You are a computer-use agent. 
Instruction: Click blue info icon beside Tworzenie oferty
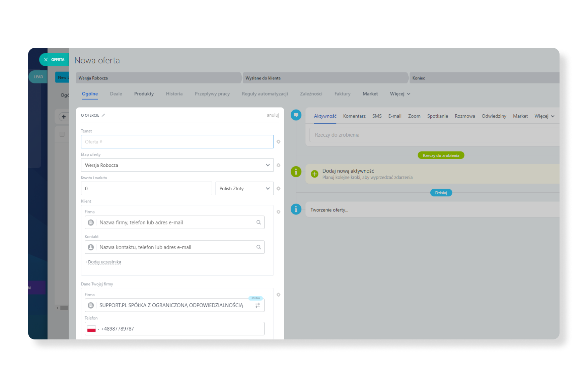[x=296, y=209]
